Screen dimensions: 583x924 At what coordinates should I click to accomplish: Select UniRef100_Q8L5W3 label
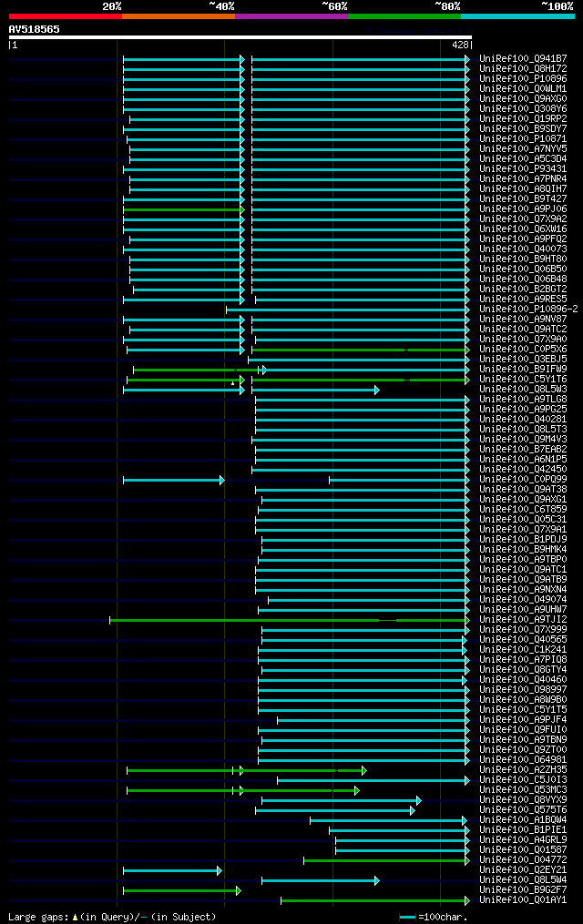pyautogui.click(x=523, y=390)
